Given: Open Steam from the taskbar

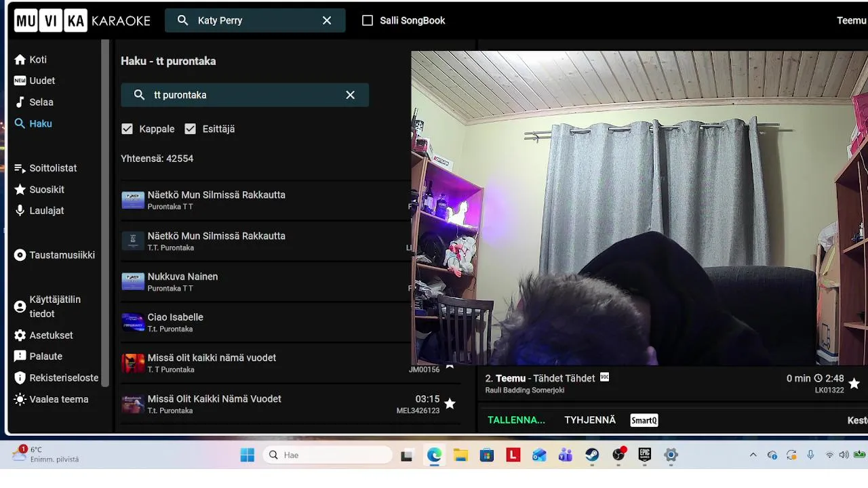Looking at the screenshot, I should (x=592, y=455).
